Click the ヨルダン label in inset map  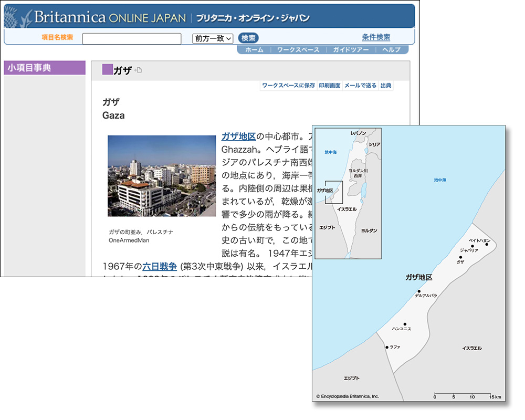(369, 230)
